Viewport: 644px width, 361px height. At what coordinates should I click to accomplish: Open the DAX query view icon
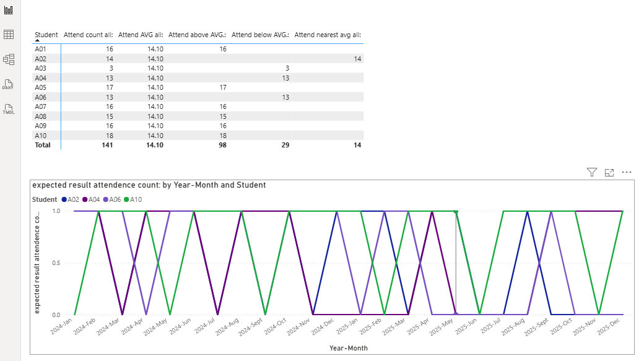[x=8, y=85]
